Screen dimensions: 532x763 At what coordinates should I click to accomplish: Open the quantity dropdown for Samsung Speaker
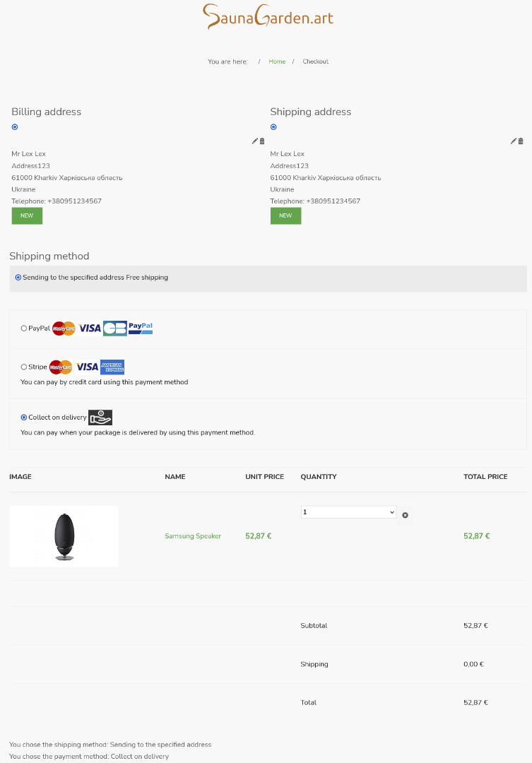348,512
